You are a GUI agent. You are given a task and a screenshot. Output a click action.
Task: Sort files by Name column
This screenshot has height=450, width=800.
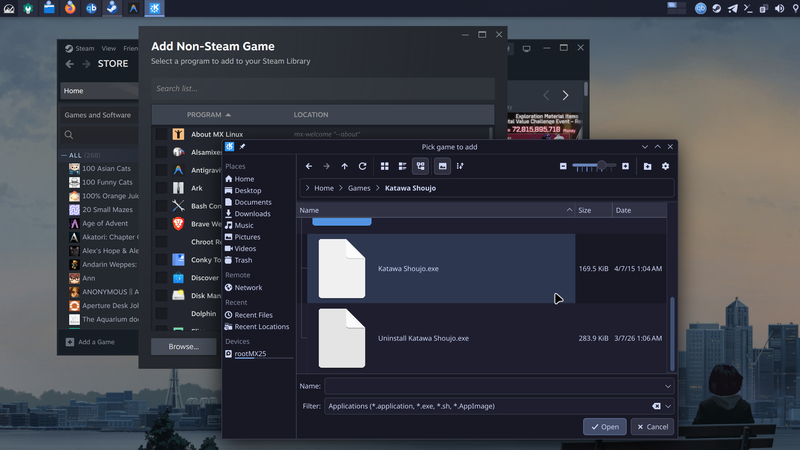click(436, 210)
